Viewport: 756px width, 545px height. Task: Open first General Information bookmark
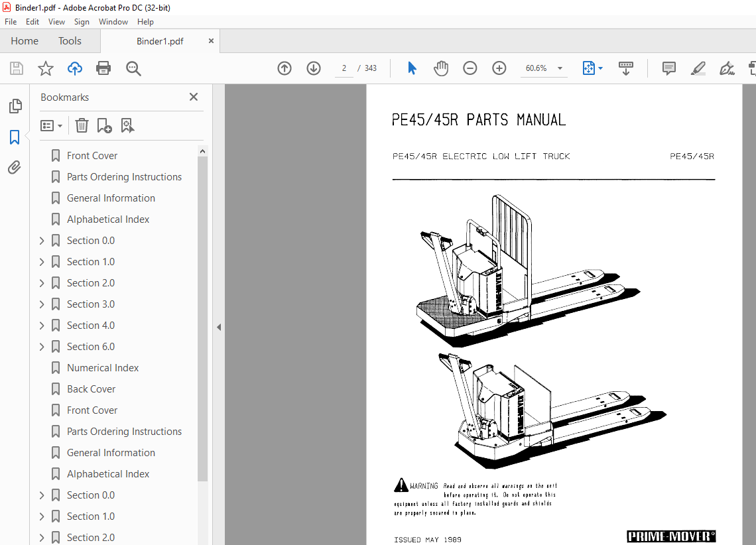coord(111,198)
